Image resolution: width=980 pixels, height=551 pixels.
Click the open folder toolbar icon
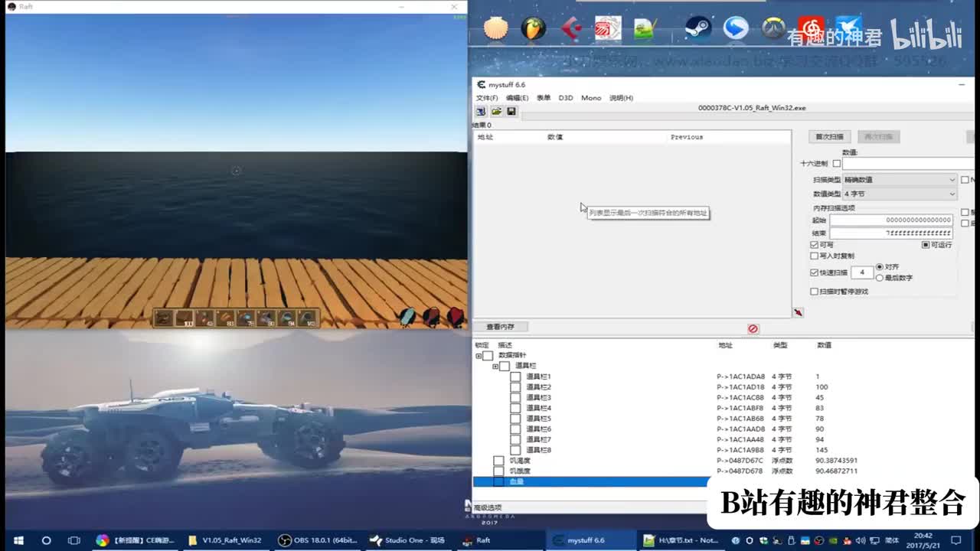[x=496, y=111]
